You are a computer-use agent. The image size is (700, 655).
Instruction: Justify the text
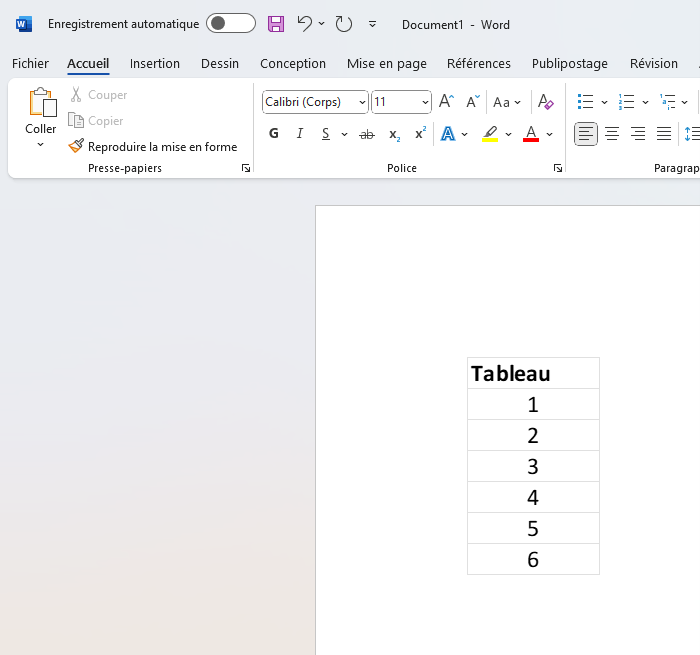pyautogui.click(x=664, y=134)
